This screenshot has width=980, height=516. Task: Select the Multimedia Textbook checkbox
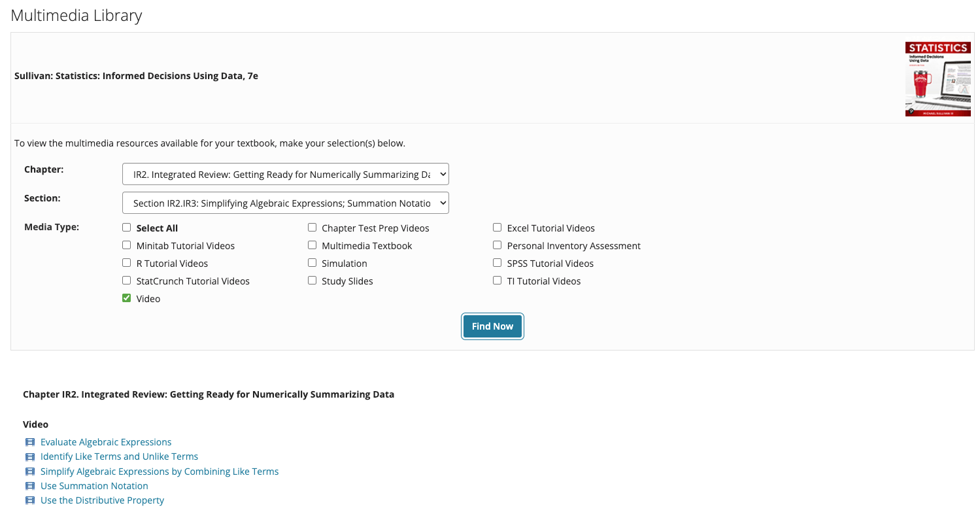click(x=313, y=245)
